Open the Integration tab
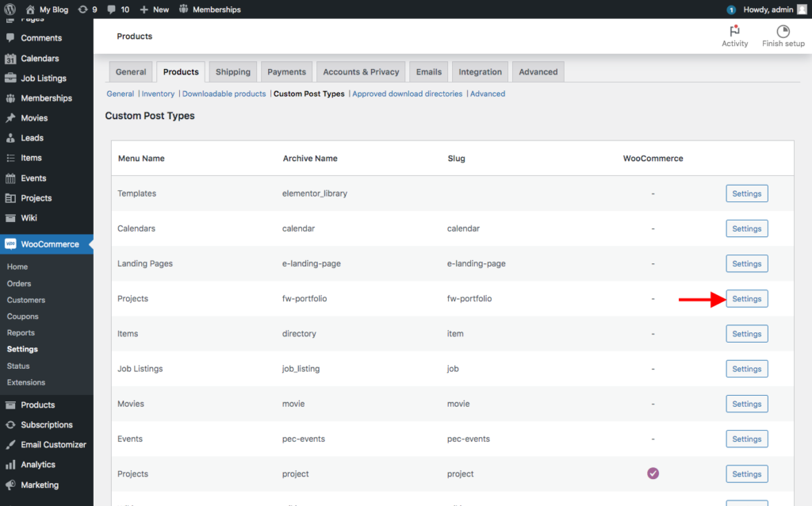Viewport: 812px width, 506px height. (480, 72)
